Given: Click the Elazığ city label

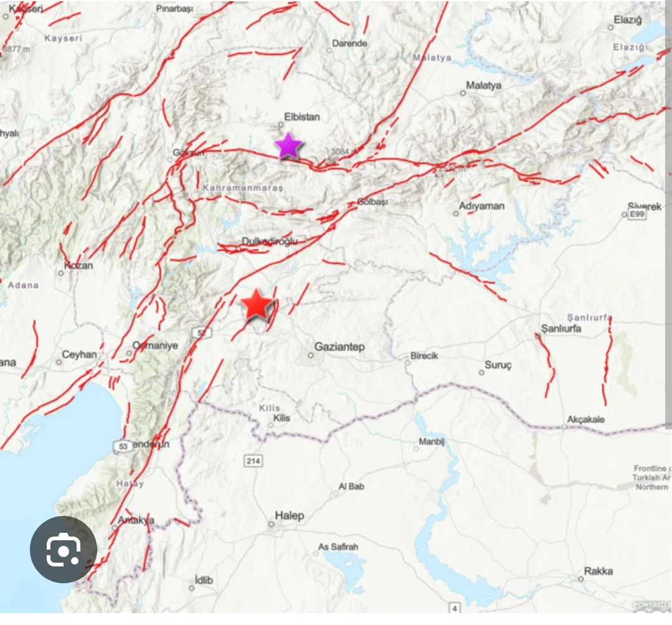Looking at the screenshot, I should [627, 20].
